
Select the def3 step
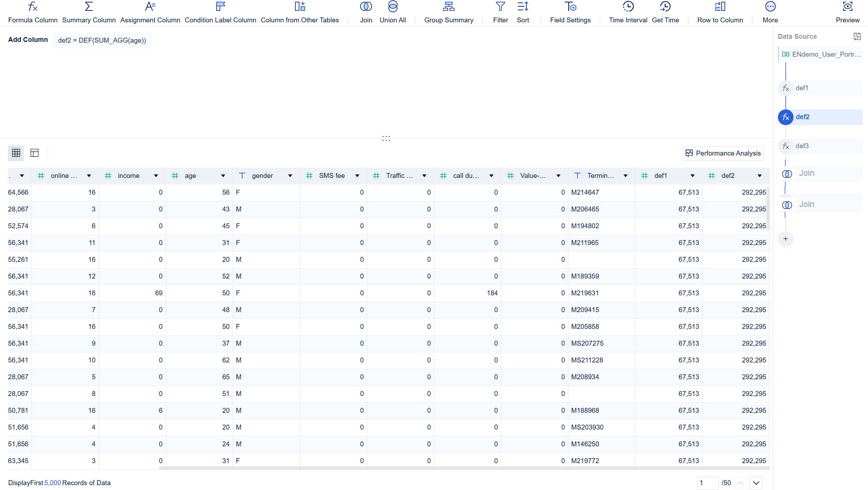(x=820, y=146)
